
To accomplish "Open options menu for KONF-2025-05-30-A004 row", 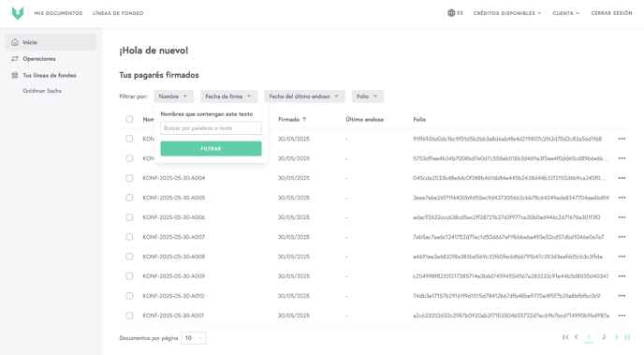I will point(622,178).
